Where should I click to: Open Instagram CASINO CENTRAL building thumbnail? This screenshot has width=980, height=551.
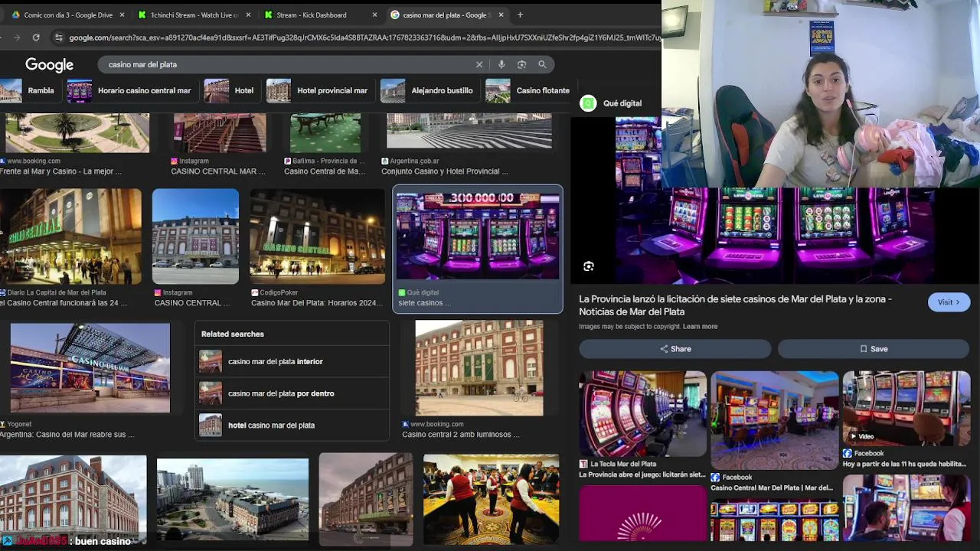(x=195, y=236)
